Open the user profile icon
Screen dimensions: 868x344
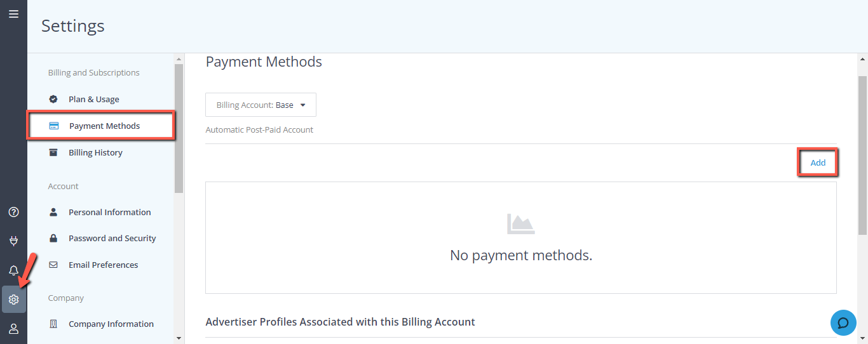[x=13, y=329]
